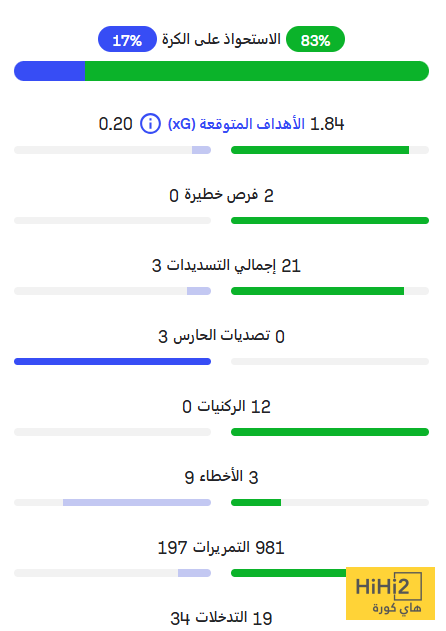Select the تصديات الحارس stat label
The width and height of the screenshot is (446, 631).
tap(221, 336)
